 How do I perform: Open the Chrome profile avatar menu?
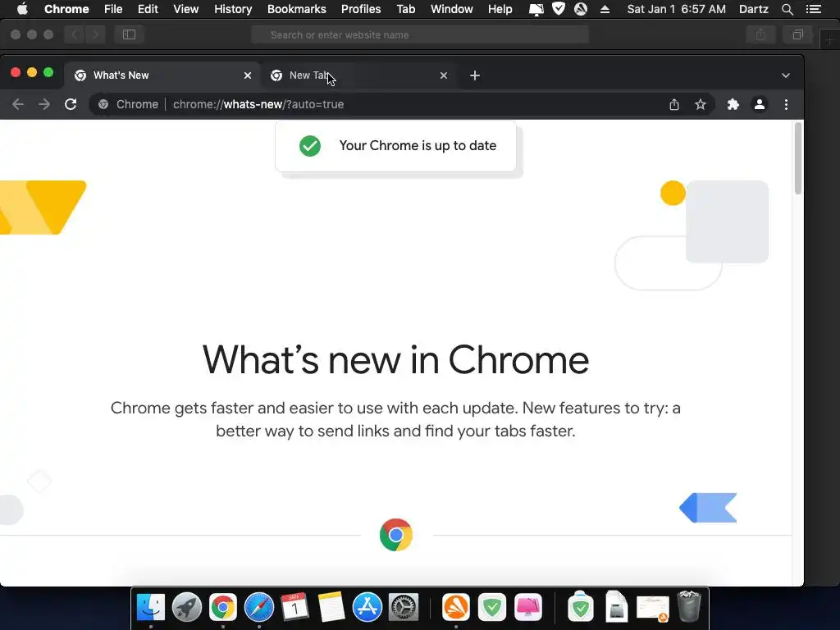(x=760, y=104)
